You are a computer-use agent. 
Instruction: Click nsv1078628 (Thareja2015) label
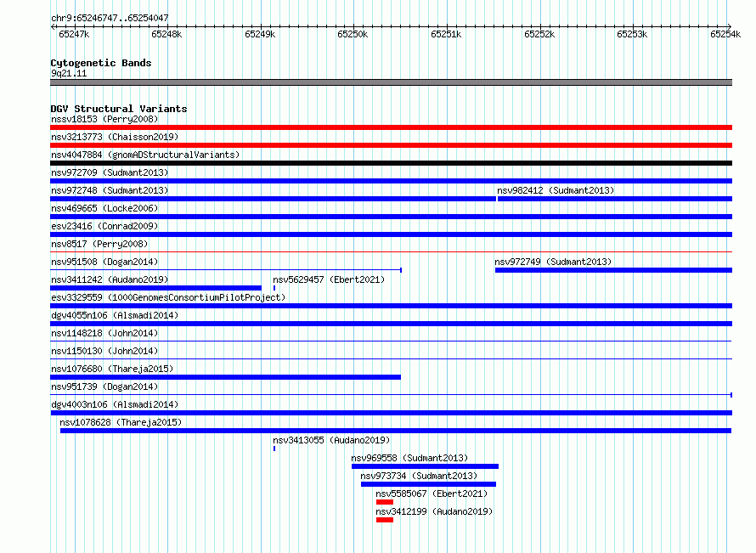121,422
